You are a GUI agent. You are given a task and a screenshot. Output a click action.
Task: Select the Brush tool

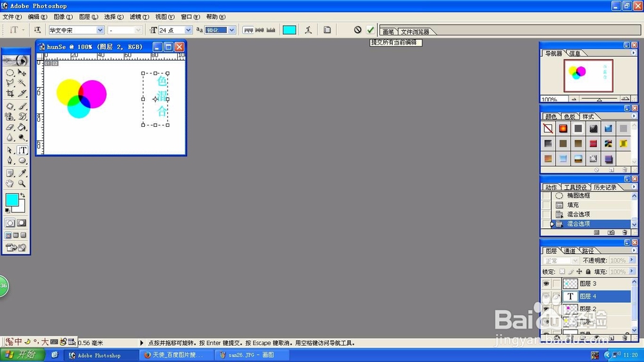[22, 106]
